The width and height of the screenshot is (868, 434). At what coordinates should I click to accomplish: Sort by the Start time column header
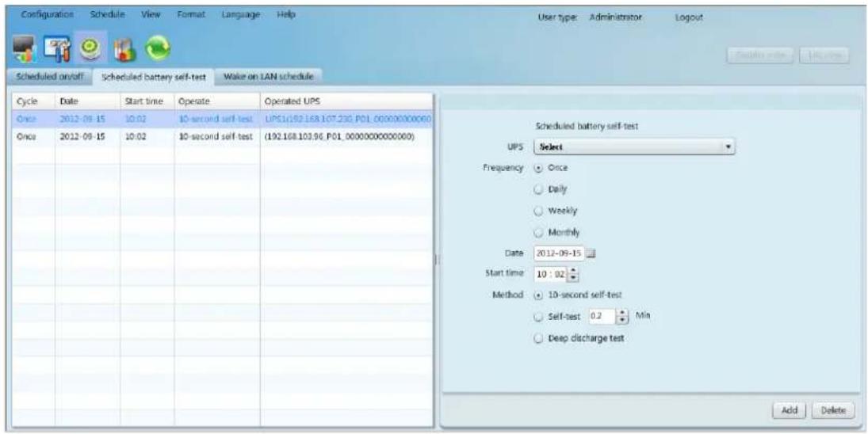[x=147, y=101]
